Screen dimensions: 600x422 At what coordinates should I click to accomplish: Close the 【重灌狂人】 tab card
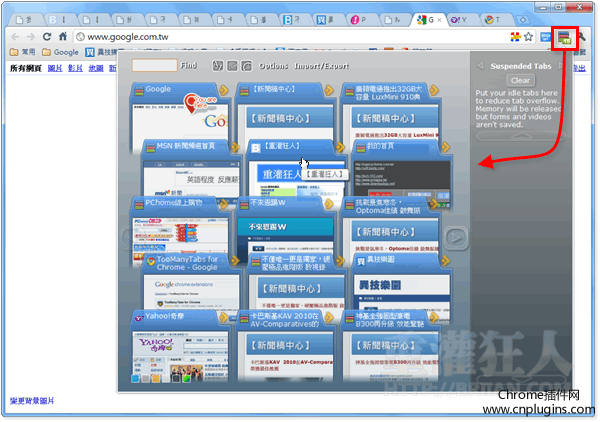328,147
